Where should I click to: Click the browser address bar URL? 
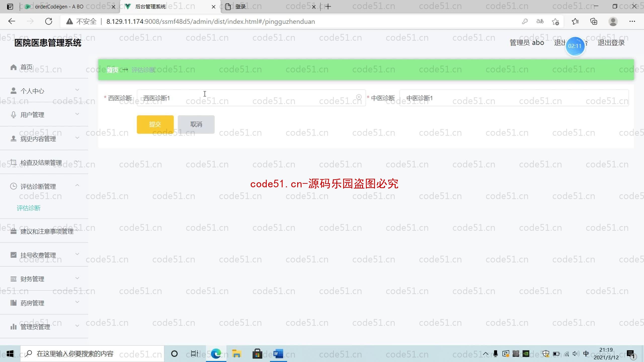click(x=211, y=21)
